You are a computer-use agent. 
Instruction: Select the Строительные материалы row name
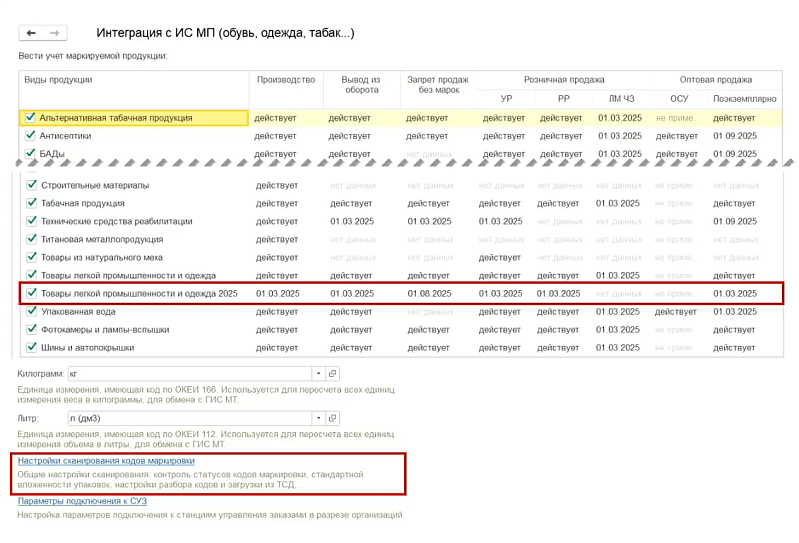pyautogui.click(x=95, y=185)
